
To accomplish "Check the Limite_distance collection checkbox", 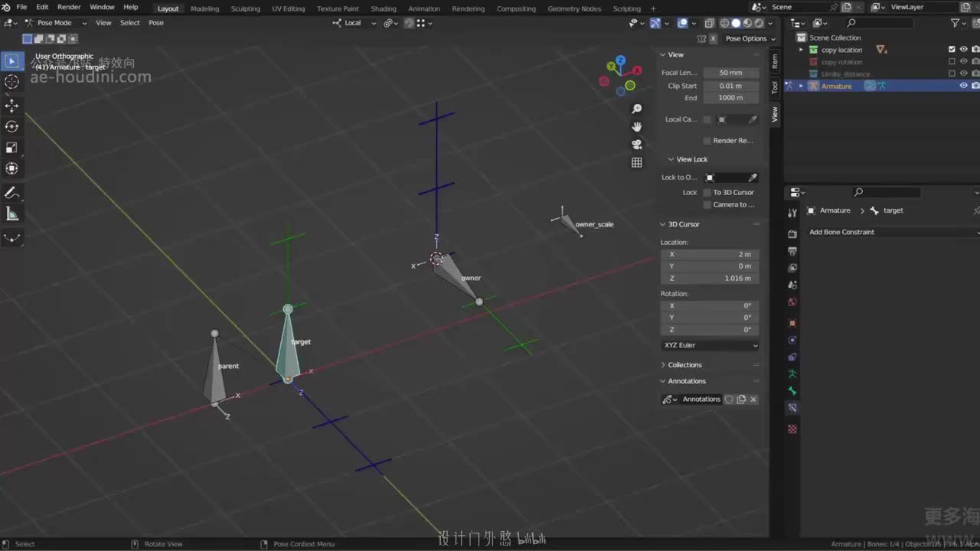I will coord(952,74).
